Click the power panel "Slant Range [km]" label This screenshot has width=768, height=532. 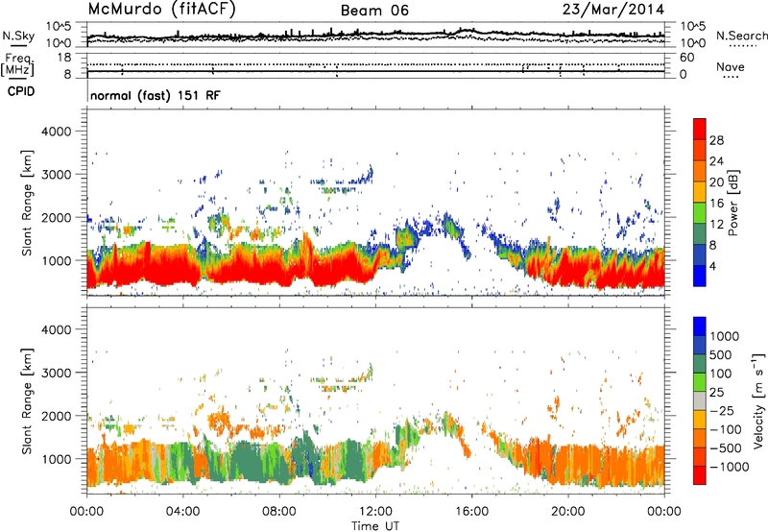tap(27, 203)
